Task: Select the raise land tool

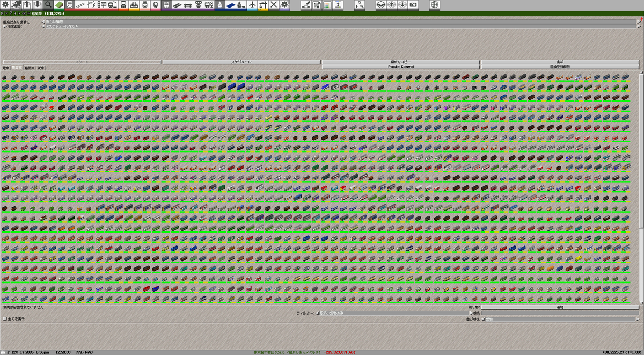Action: coord(27,5)
